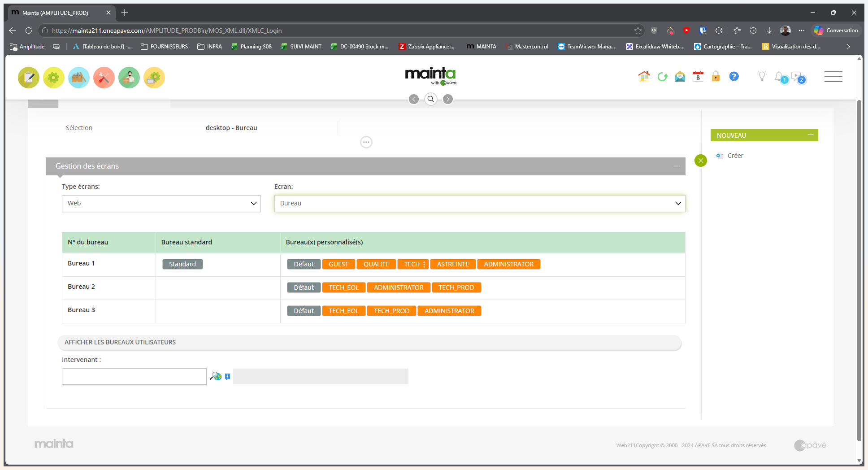Viewport: 868px width, 470px height.
Task: Select the Défaut button in Bureau 3 row
Action: pos(304,311)
